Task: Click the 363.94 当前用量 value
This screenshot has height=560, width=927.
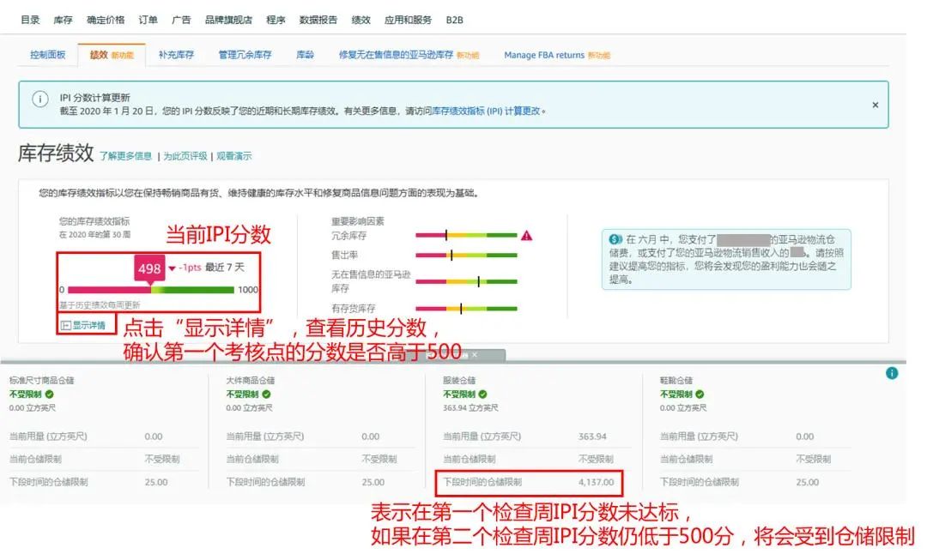Action: coord(592,436)
